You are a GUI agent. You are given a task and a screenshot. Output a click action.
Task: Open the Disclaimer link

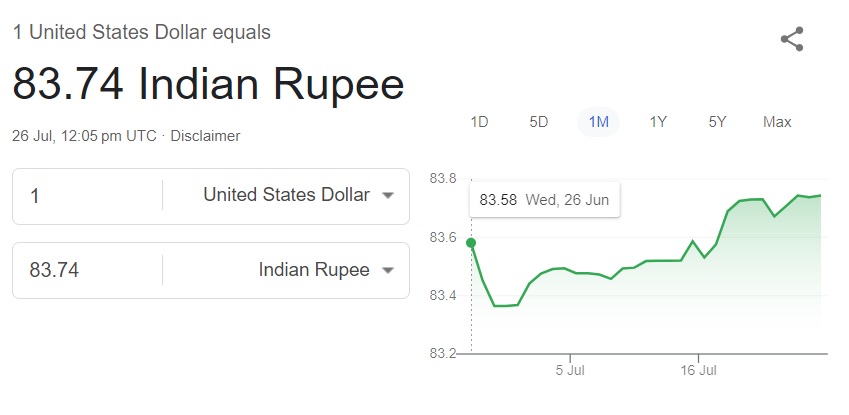coord(205,136)
